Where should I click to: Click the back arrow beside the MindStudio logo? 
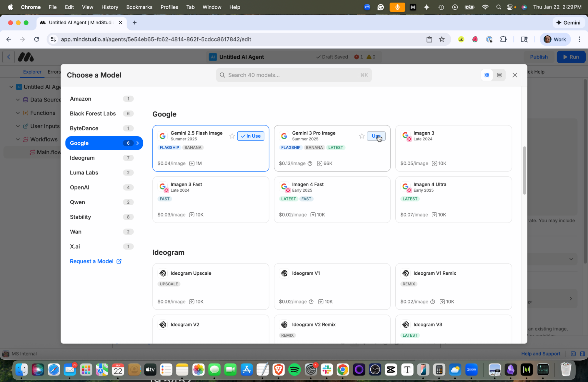click(x=8, y=57)
